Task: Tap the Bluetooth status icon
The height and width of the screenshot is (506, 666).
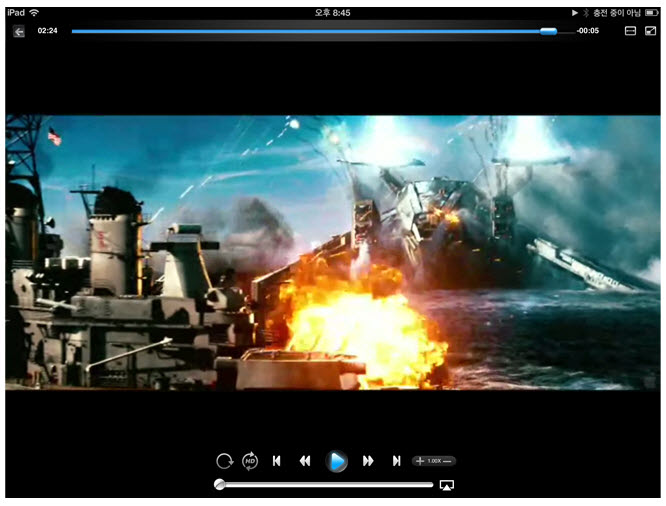Action: click(586, 13)
